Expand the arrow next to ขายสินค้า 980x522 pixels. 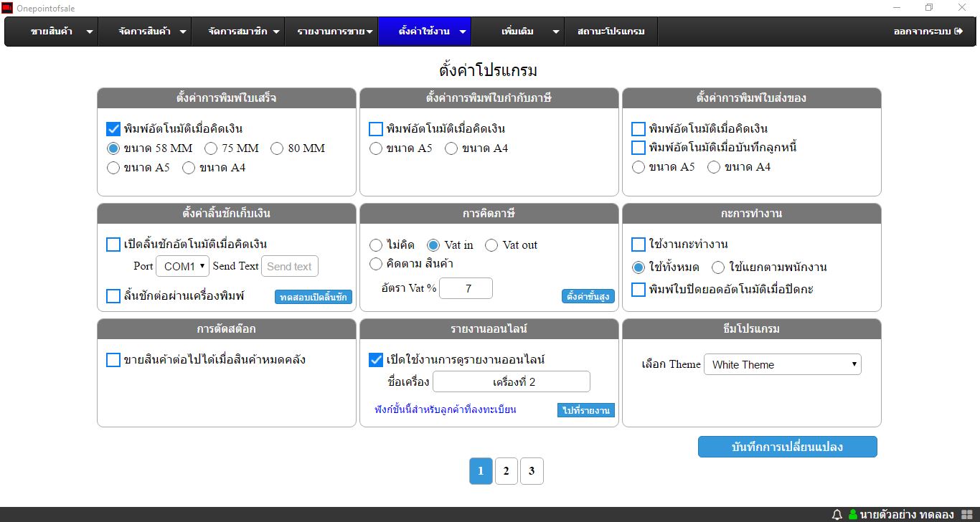(x=90, y=32)
